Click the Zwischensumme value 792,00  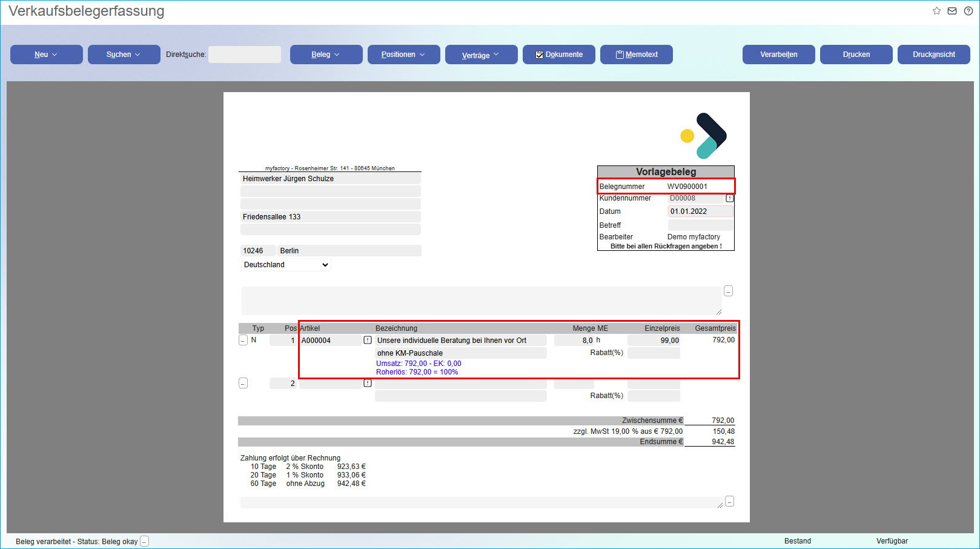pyautogui.click(x=723, y=421)
